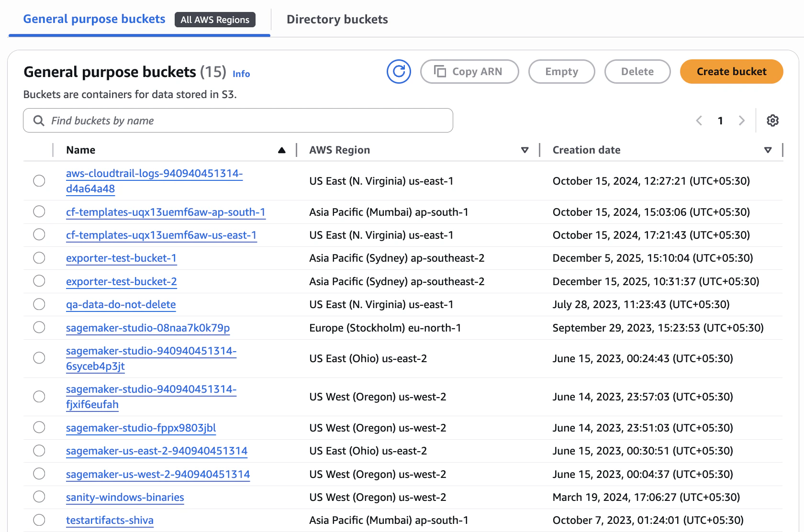Go to previous page chevron

[699, 121]
